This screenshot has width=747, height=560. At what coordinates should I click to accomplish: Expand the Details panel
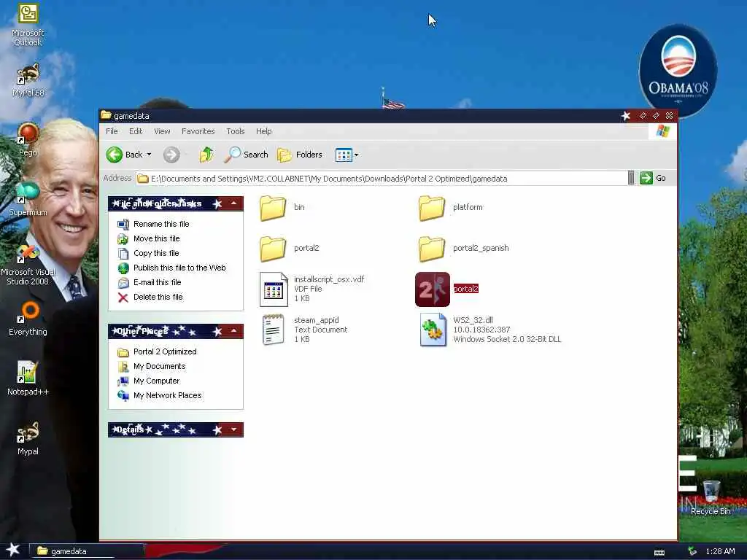[x=234, y=429]
